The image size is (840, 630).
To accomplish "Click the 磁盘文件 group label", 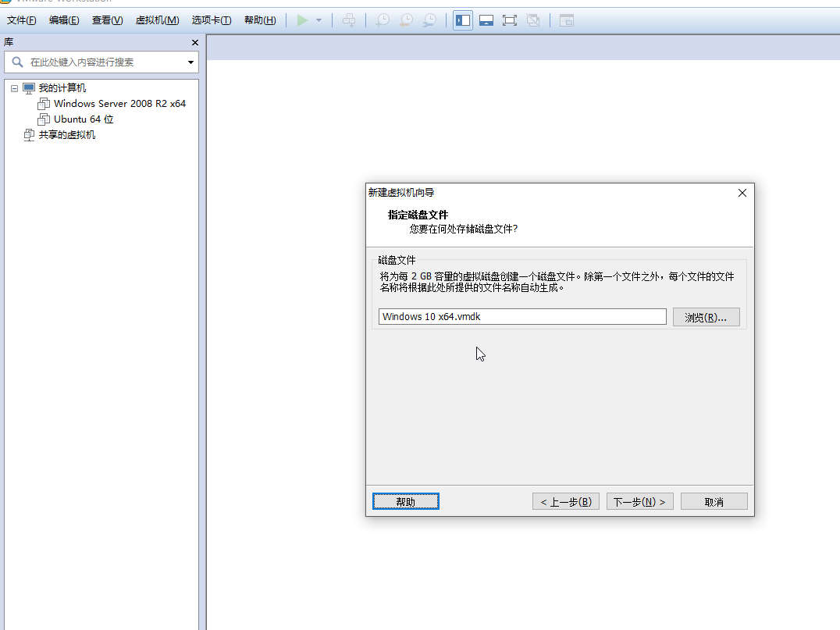I will (397, 260).
